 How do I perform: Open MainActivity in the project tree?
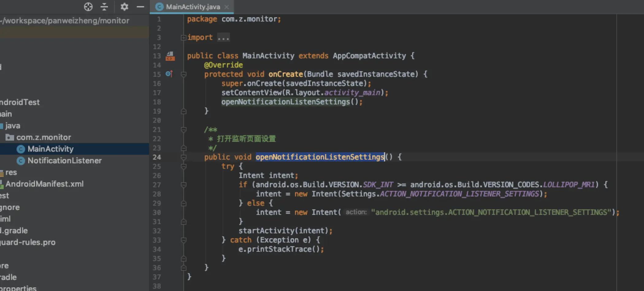click(51, 149)
